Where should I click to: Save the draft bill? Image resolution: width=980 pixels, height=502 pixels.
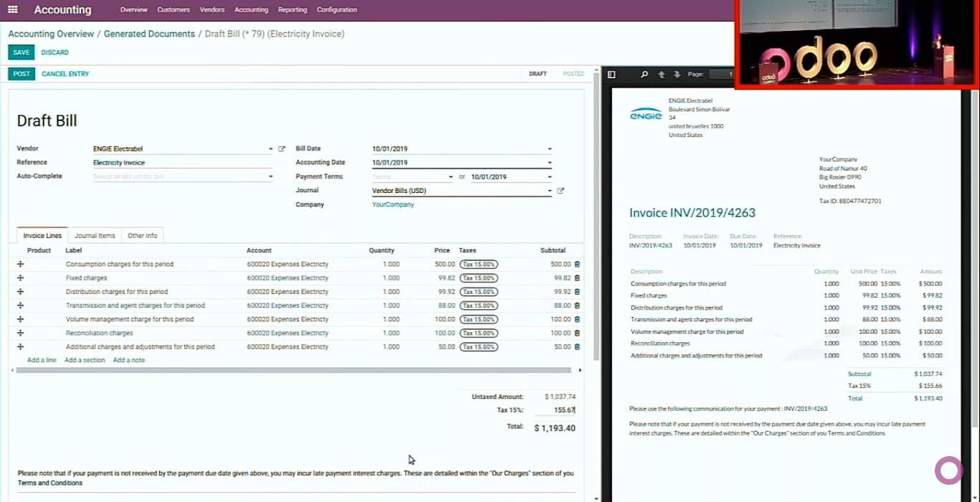(x=22, y=52)
